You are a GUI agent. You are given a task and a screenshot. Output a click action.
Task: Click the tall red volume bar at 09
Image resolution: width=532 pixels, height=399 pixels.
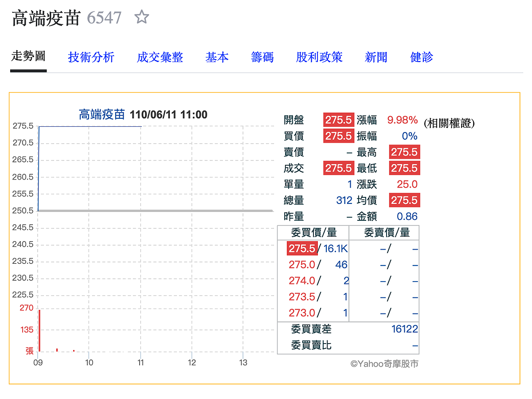[39, 330]
